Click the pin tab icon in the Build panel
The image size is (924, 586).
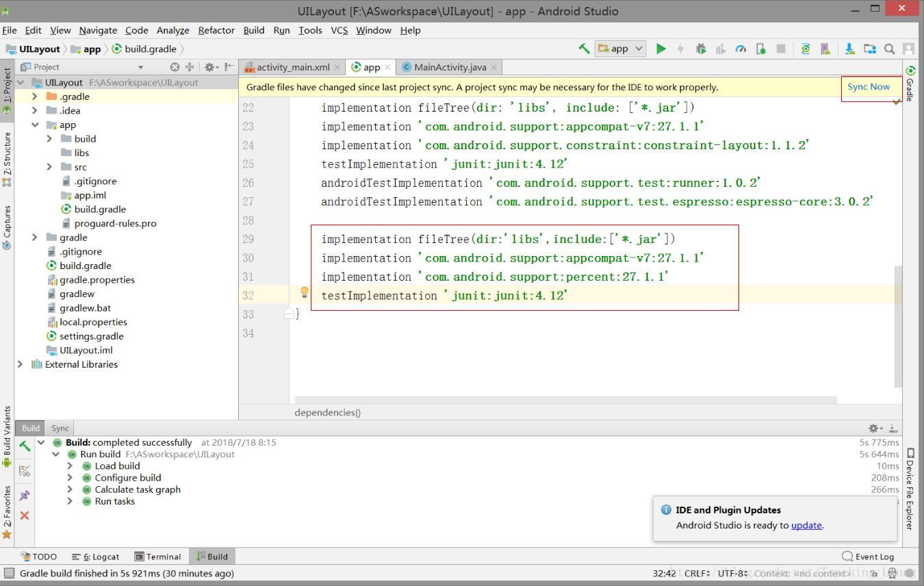tap(25, 495)
